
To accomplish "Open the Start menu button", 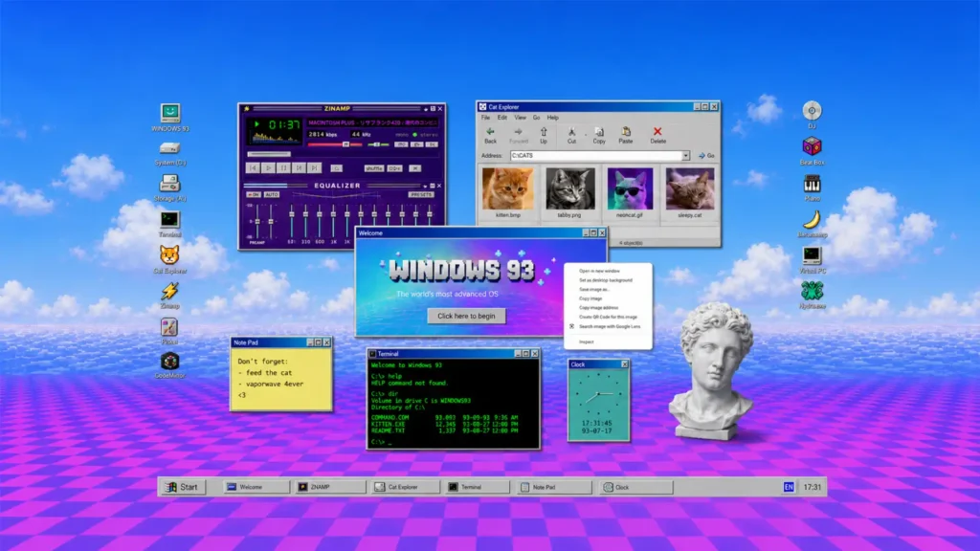I will 182,487.
